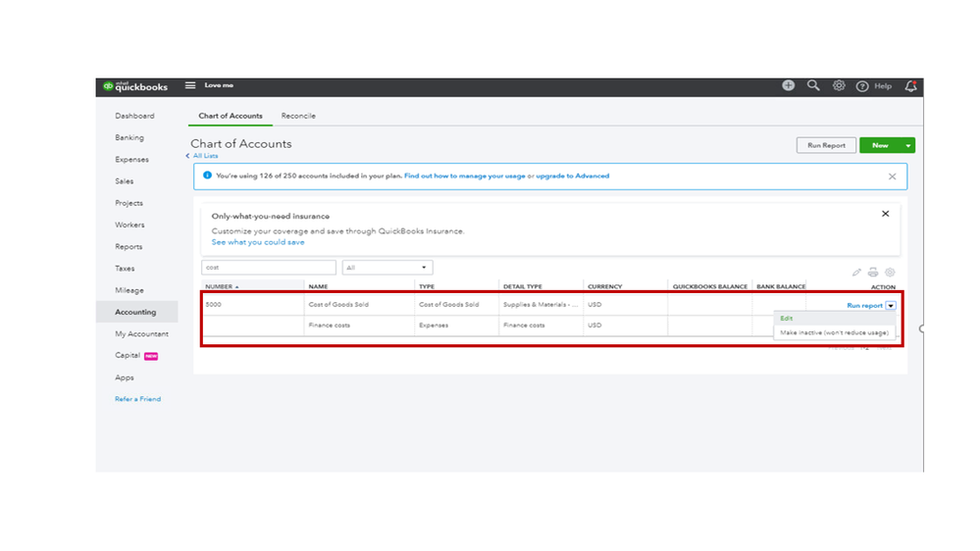The width and height of the screenshot is (980, 551).
Task: Open Dashboard in the sidebar
Action: coord(134,117)
